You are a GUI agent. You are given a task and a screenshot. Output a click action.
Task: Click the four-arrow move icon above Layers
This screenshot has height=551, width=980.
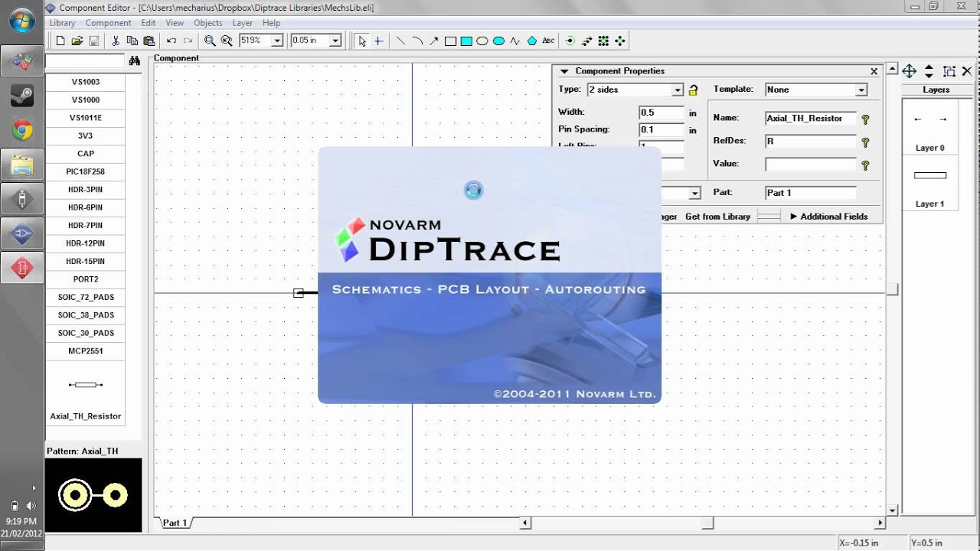click(x=909, y=71)
